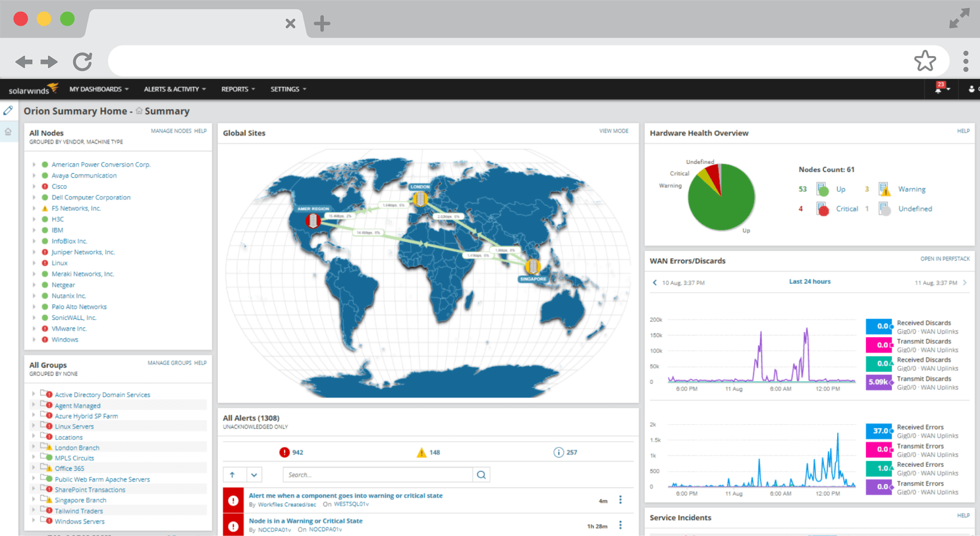The image size is (980, 536).
Task: Open the alerts sort dropdown chevron
Action: point(254,475)
